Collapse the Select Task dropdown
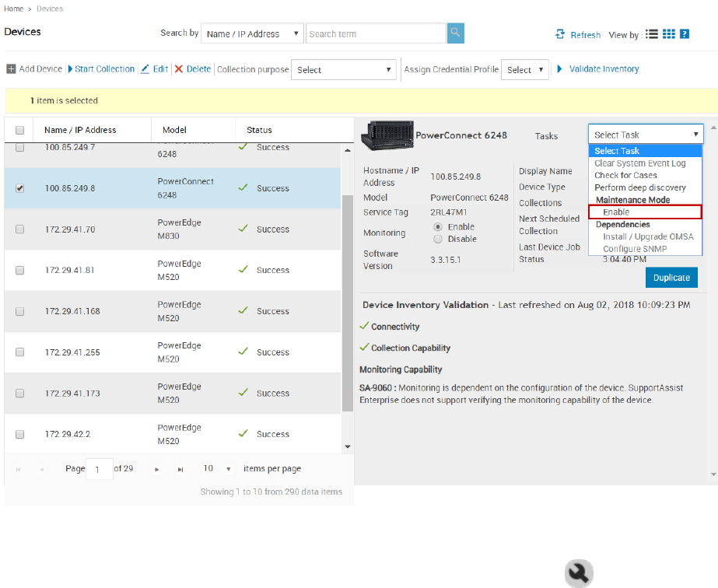 [x=646, y=135]
